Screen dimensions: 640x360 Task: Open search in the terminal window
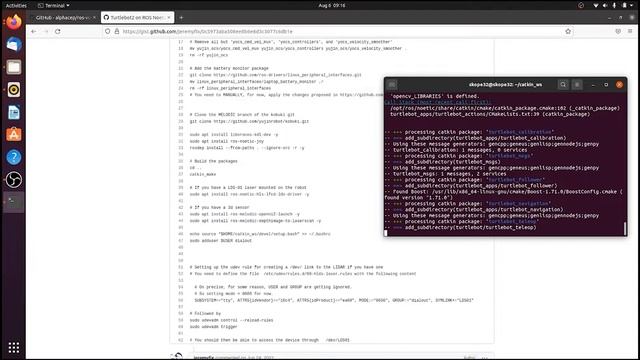tap(563, 84)
